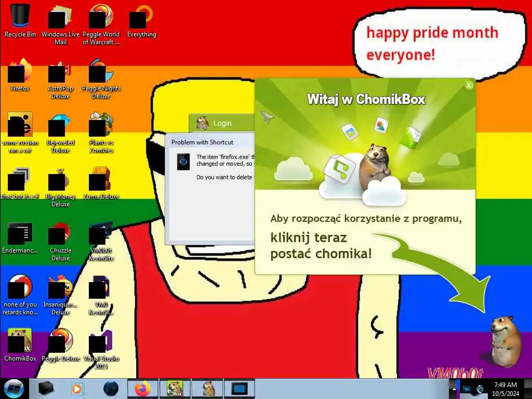Switch to ChomikBox 'Box' taskbar button
Viewport: 532px width, 399px height.
[x=175, y=389]
